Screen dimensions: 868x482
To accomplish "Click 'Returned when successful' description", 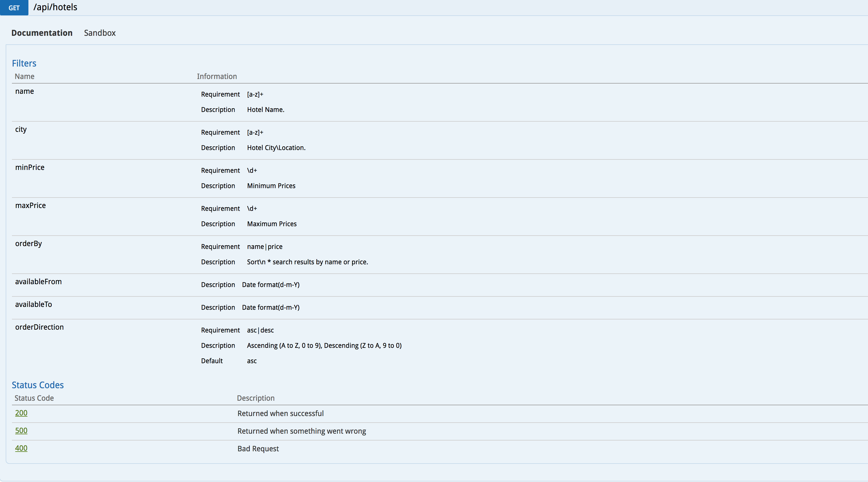I will [281, 413].
